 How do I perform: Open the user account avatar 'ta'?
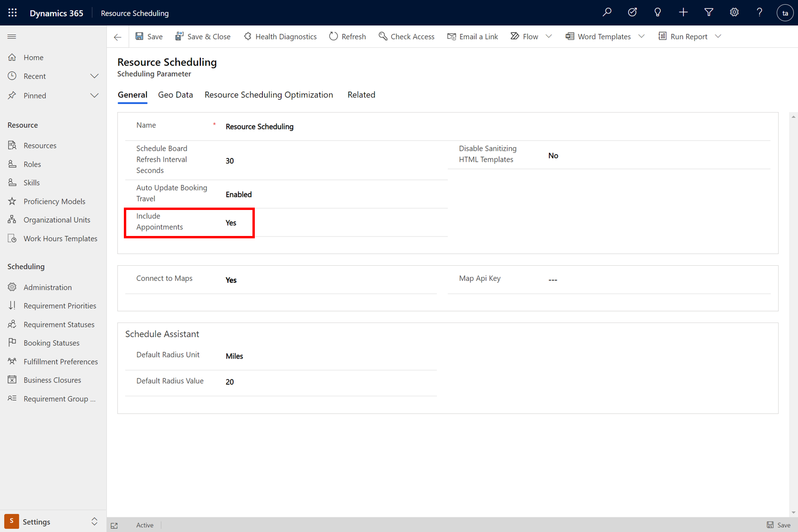pos(785,13)
